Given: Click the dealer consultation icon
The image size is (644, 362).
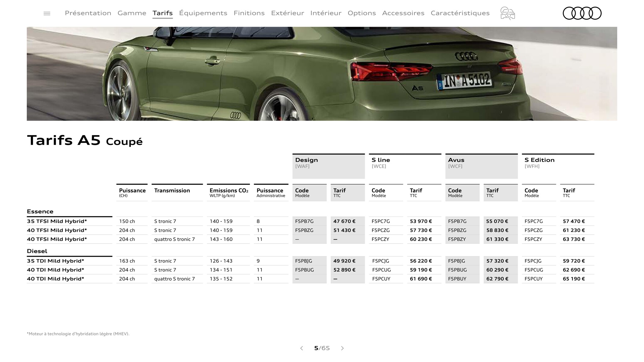Looking at the screenshot, I should (508, 13).
